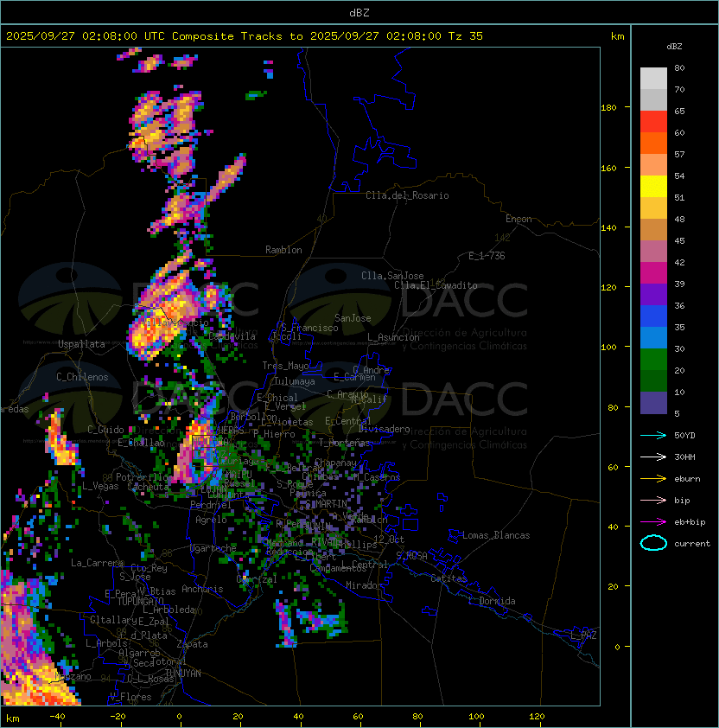Screen dimensions: 719x728
Task: Click the 'Ugarteche' place label
Action: pyautogui.click(x=213, y=548)
